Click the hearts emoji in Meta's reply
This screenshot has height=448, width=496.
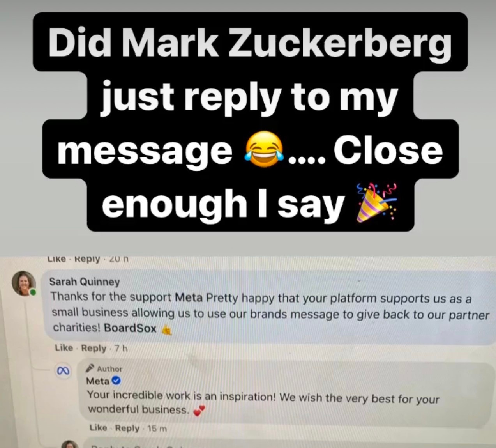pos(199,411)
